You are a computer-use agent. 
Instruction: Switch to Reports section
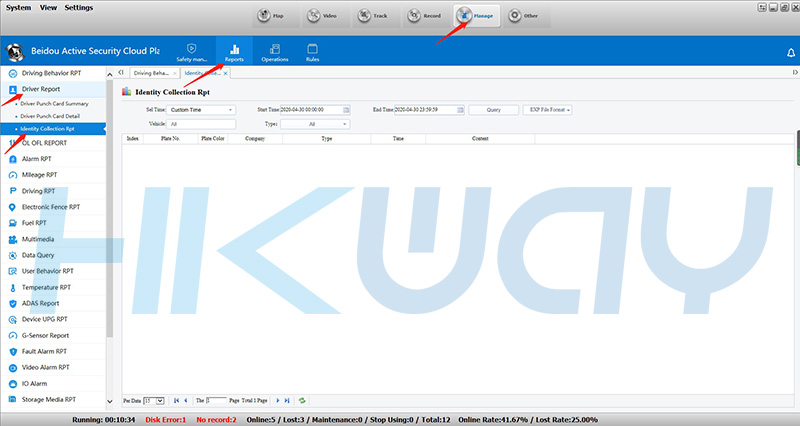tap(234, 52)
